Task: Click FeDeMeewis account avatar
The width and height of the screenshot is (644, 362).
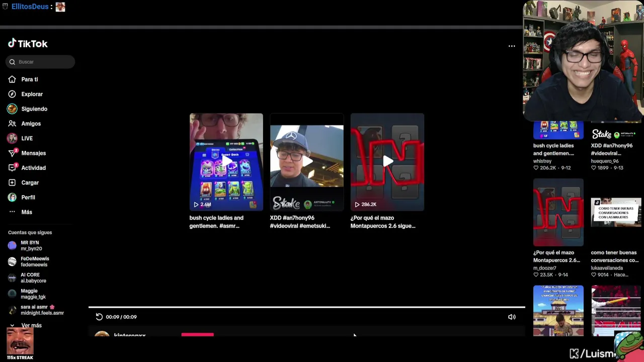Action: point(12,261)
